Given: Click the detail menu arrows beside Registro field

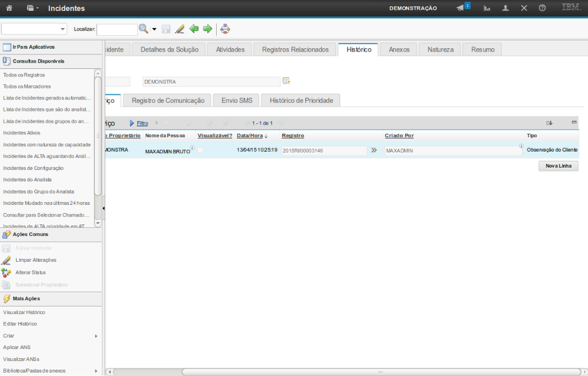Looking at the screenshot, I should [x=374, y=150].
